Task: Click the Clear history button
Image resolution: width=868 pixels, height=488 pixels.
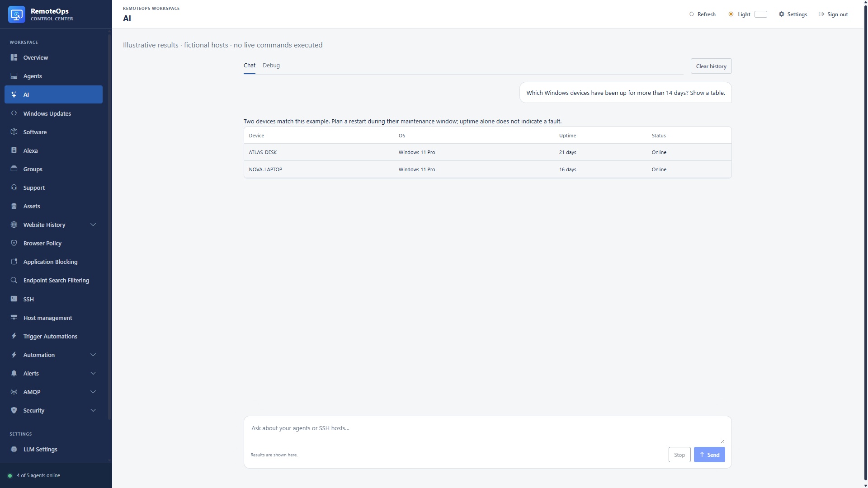Action: point(711,66)
